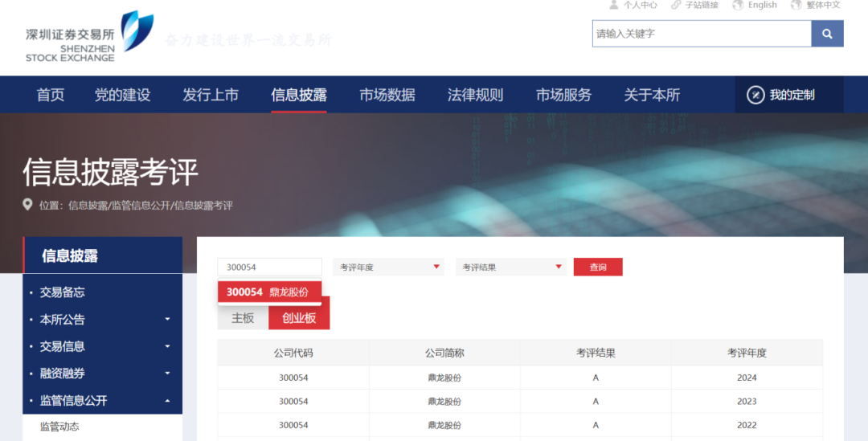Click the 信息披露 sidebar header

102,255
